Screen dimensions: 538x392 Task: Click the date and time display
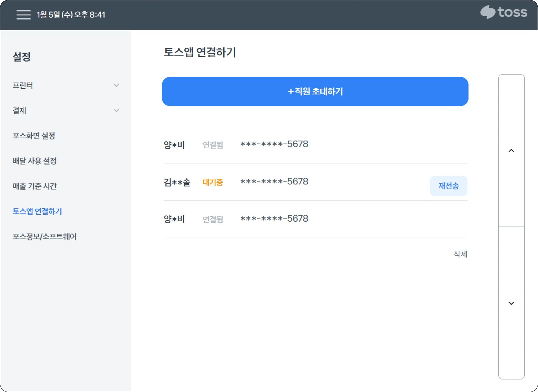coord(71,15)
